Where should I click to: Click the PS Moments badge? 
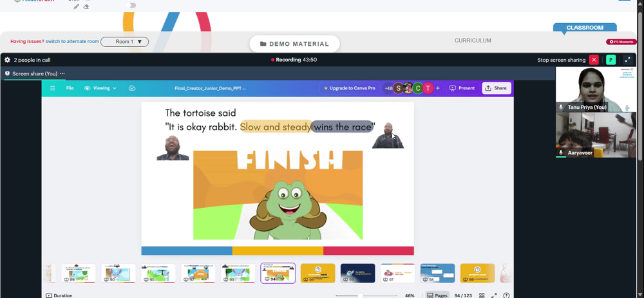tap(621, 42)
